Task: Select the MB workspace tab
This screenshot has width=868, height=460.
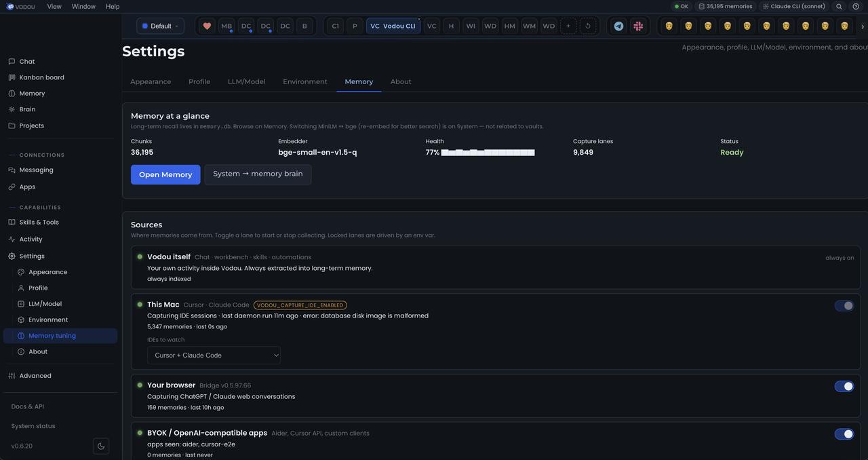Action: 226,26
